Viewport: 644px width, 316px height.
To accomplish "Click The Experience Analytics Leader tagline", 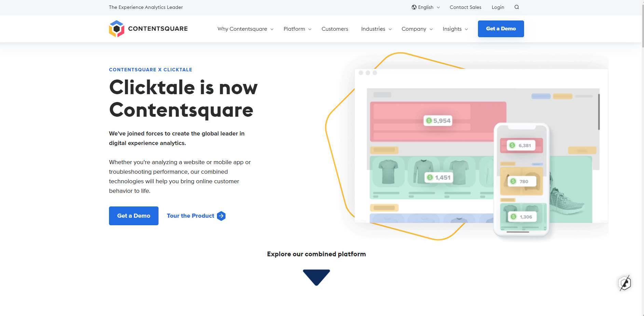I will click(x=146, y=7).
